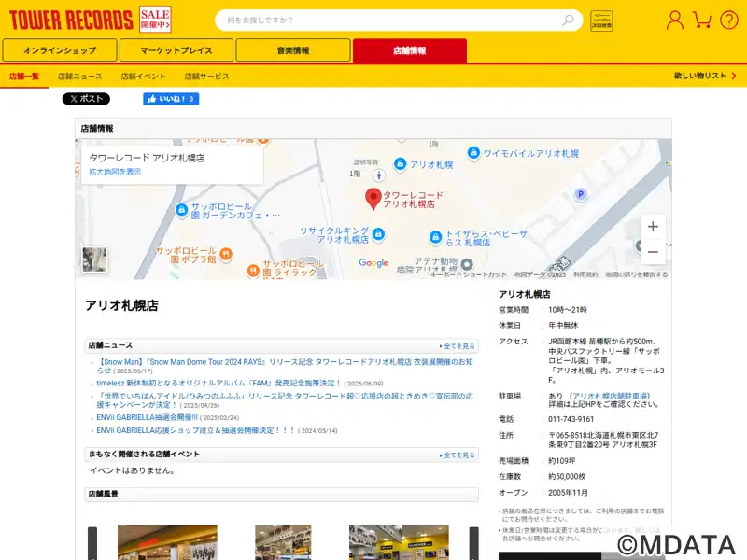Click the 休業日 value 年中無休

click(x=563, y=325)
